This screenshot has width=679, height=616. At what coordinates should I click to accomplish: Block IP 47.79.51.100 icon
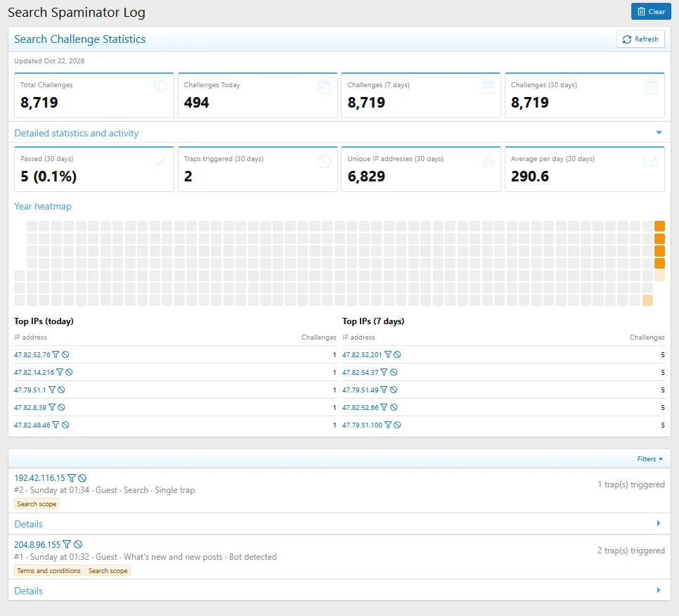coord(398,425)
